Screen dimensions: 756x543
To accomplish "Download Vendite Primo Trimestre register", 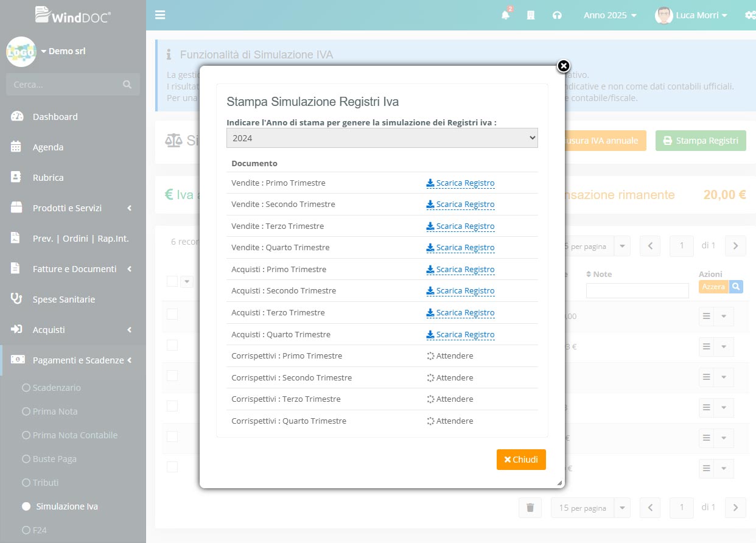I will click(x=461, y=183).
